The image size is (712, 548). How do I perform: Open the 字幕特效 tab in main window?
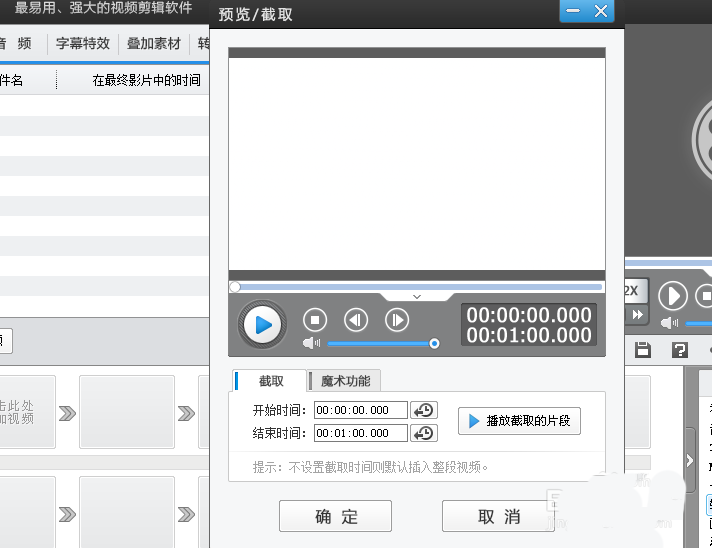83,44
